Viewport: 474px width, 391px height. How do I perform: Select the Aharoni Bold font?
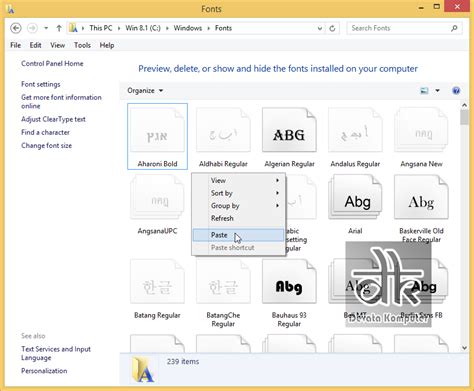(157, 136)
